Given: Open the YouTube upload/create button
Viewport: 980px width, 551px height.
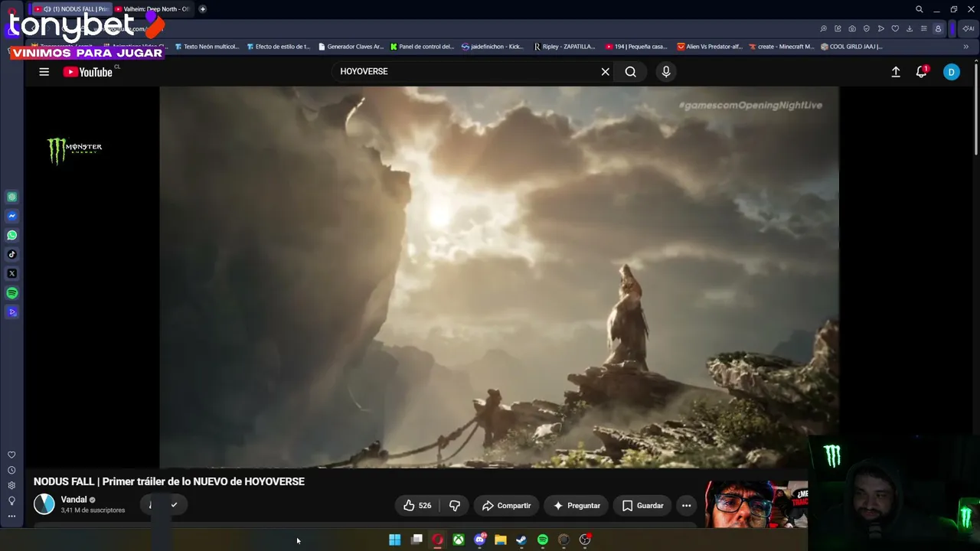Looking at the screenshot, I should coord(896,72).
